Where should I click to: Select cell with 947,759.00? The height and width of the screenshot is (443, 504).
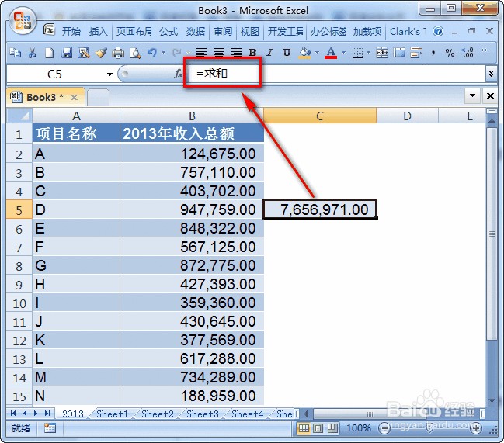click(x=192, y=209)
